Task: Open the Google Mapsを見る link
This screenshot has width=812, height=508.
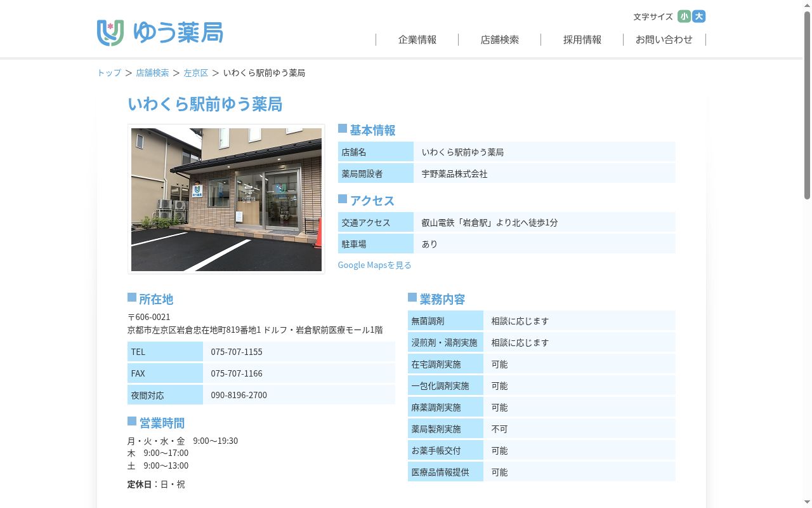Action: (374, 265)
